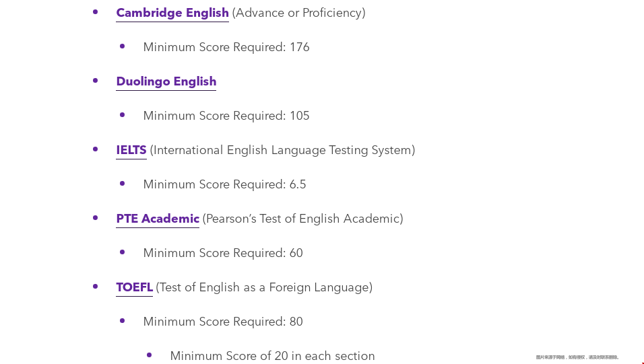644x364 pixels.
Task: Click "Minimum Score Required: 6.5" line
Action: 225,184
